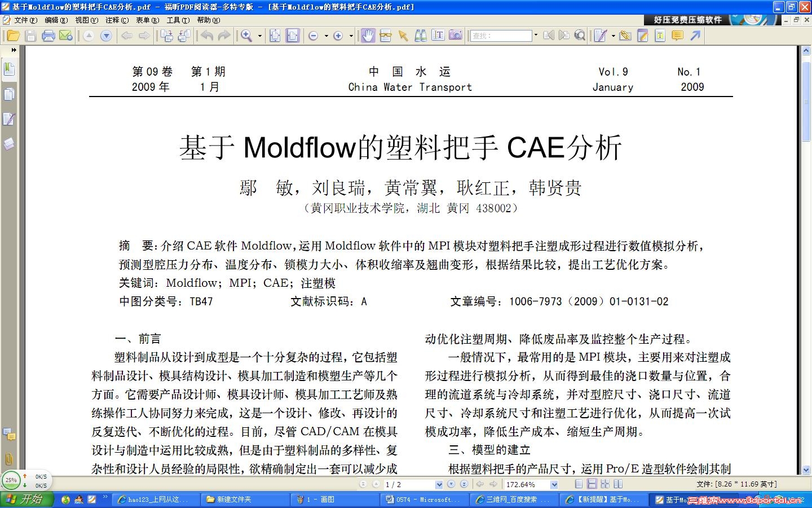Click the previous view left arrow in toolbar
812x508 pixels.
127,36
